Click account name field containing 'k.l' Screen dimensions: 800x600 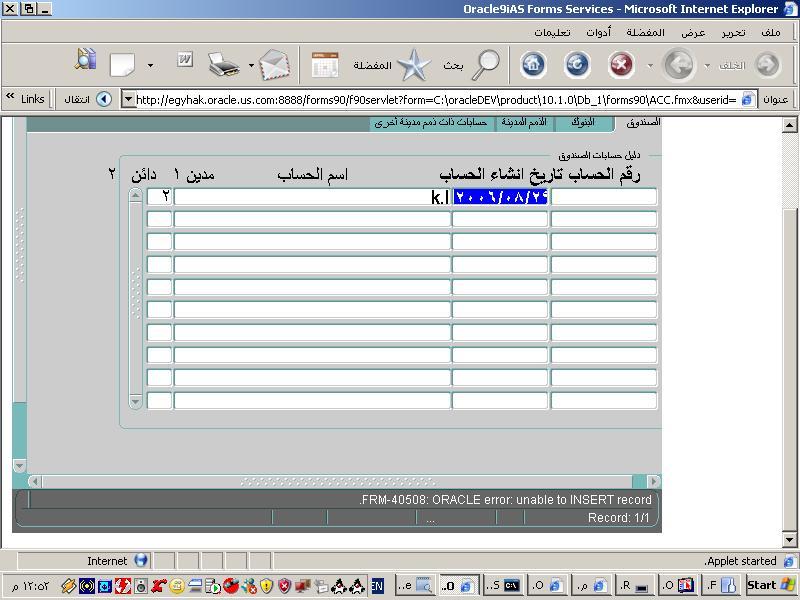click(312, 197)
